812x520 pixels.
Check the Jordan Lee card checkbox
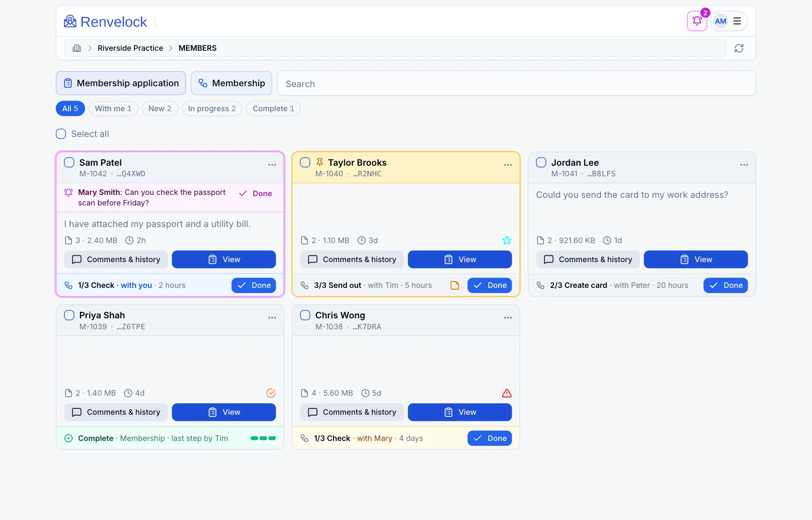[541, 162]
